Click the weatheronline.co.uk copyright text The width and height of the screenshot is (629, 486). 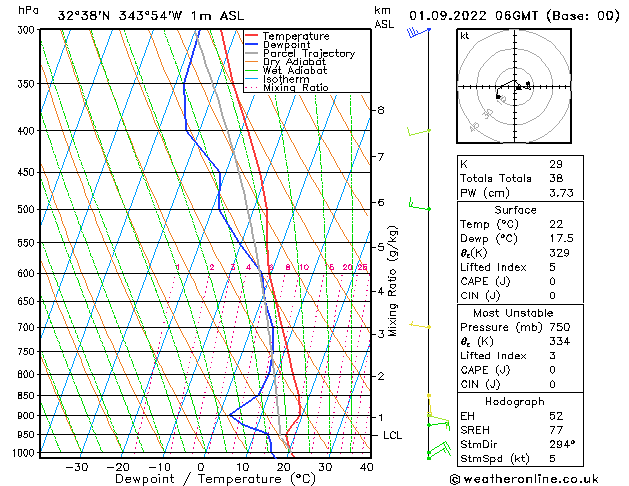[x=524, y=479]
